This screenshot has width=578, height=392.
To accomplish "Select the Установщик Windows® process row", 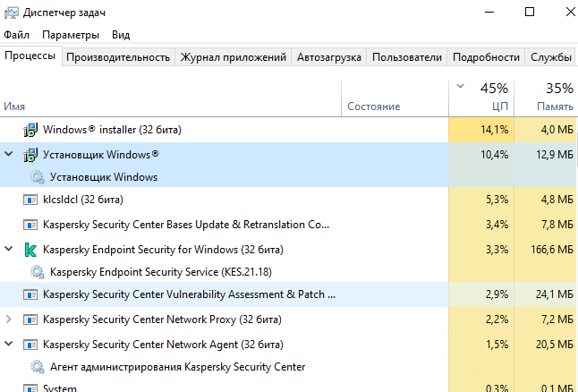I will point(289,155).
